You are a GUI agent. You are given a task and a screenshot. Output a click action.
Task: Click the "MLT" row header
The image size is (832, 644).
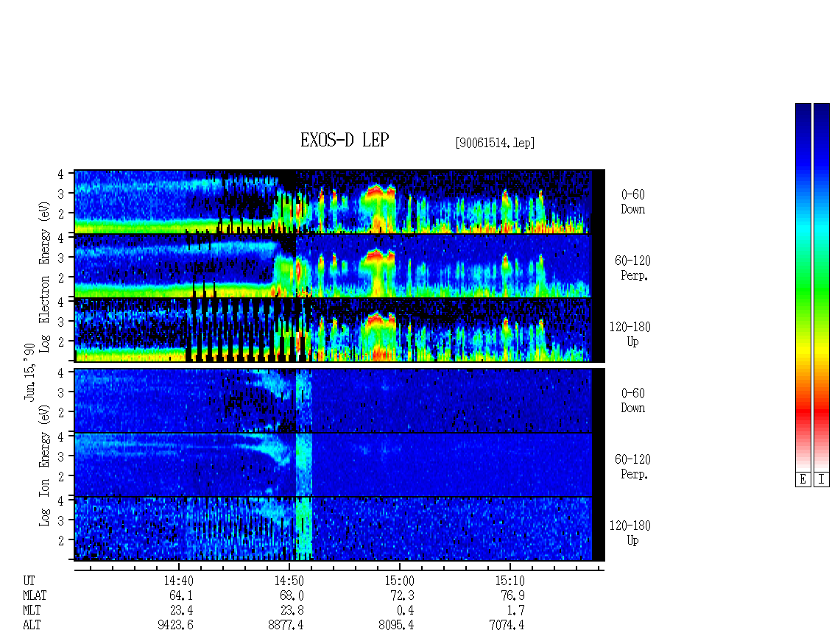[x=32, y=610]
